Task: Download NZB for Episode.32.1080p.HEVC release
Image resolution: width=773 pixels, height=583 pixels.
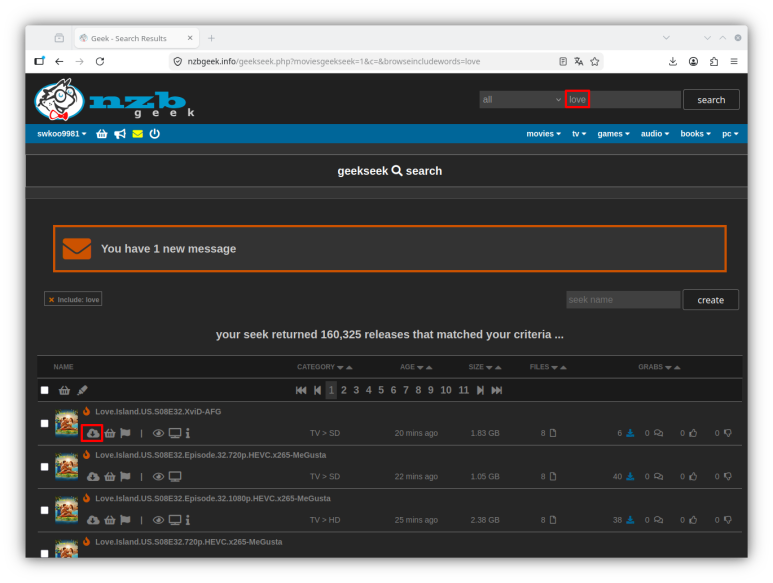Action: click(x=93, y=520)
